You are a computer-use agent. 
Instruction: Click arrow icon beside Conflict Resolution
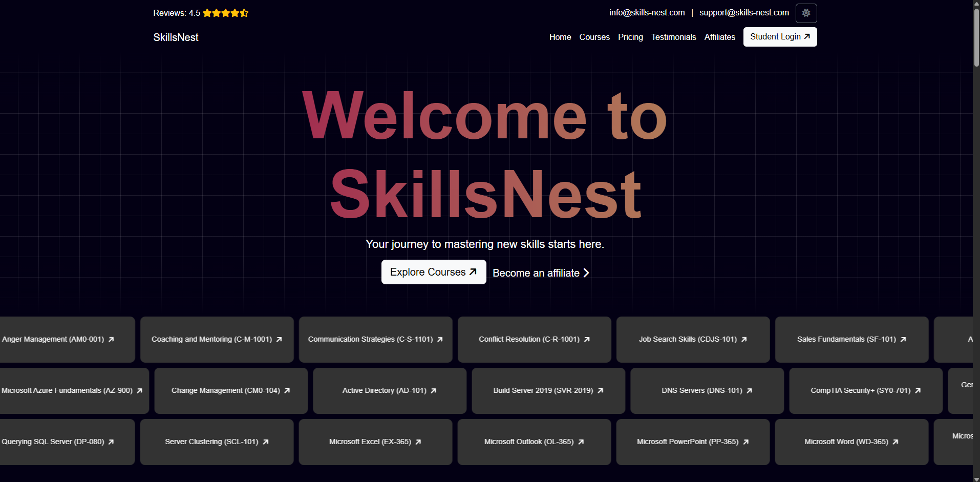[587, 339]
